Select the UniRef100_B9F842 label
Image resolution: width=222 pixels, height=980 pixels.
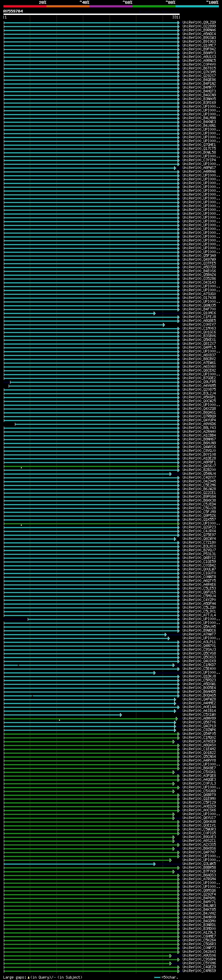pyautogui.click(x=199, y=49)
